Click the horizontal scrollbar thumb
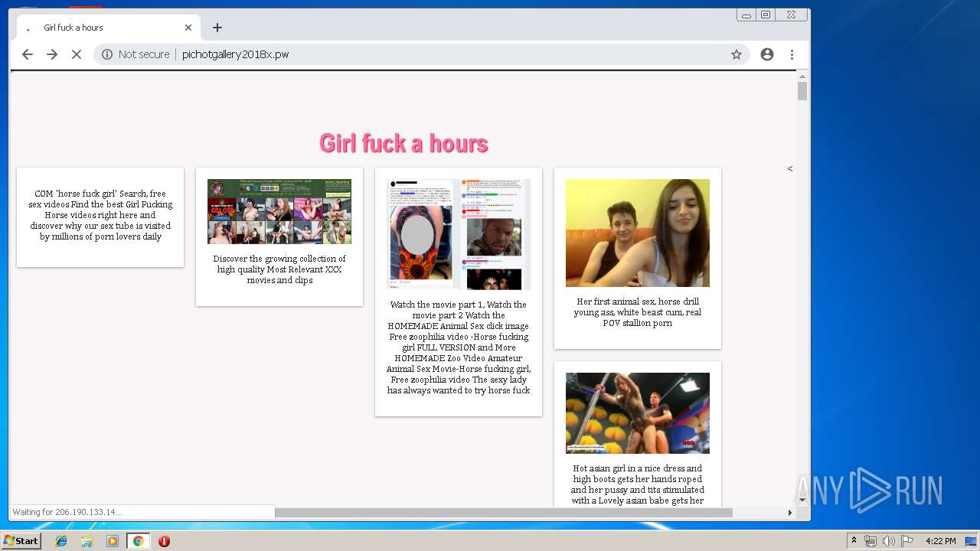Screen dimensions: 980x551 [504, 512]
